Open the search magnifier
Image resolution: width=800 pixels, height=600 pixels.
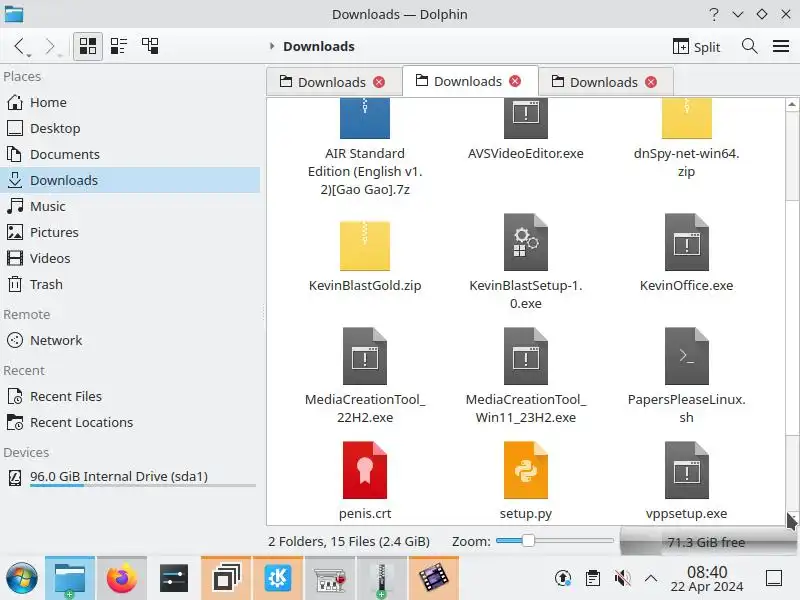click(749, 46)
